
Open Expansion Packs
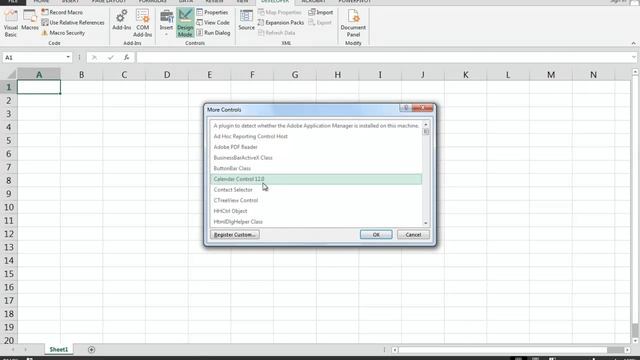tap(281, 22)
